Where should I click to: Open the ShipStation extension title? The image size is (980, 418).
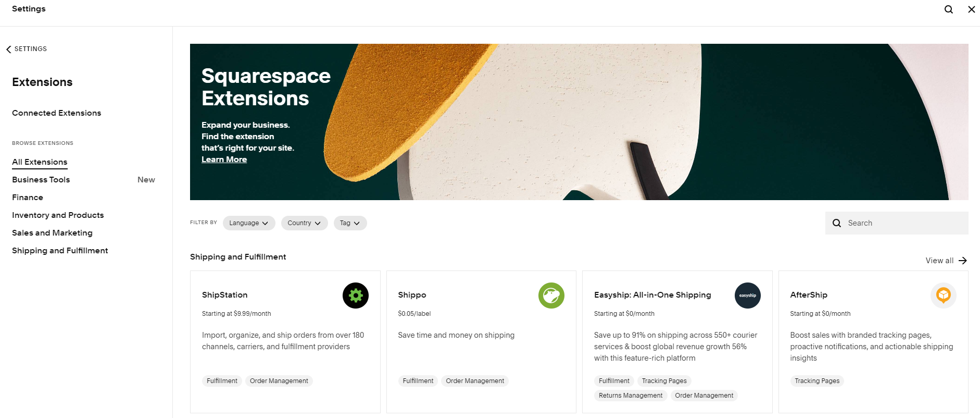[x=225, y=295]
